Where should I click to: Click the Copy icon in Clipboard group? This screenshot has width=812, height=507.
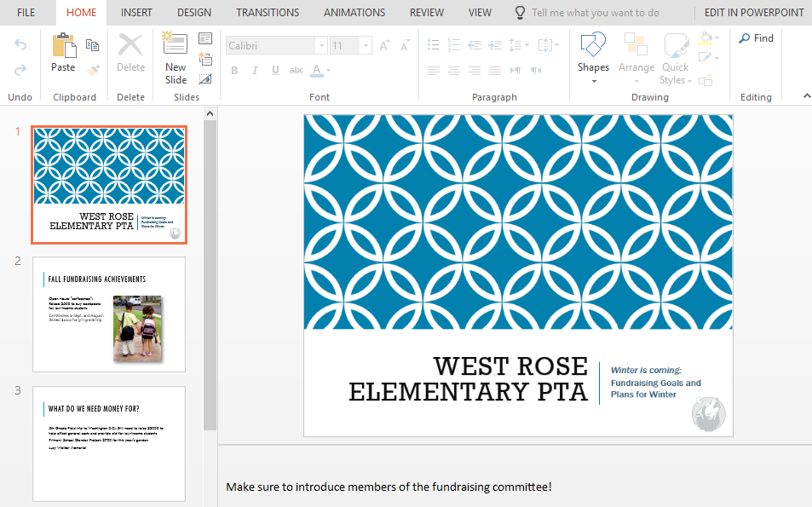click(93, 45)
